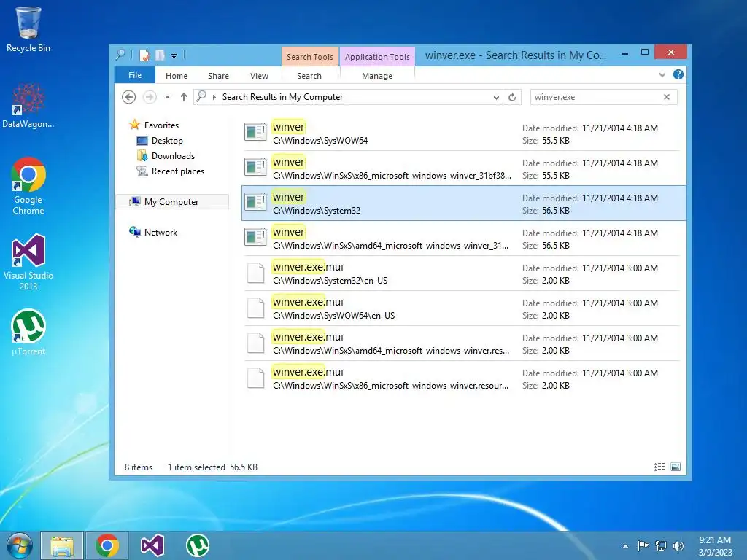The width and height of the screenshot is (747, 560).
Task: Click the µTorrent taskbar icon
Action: pos(197,545)
